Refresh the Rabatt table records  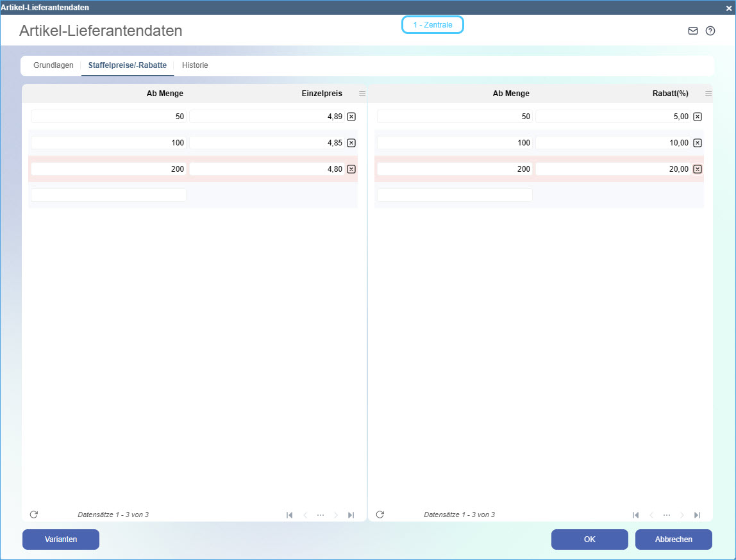pyautogui.click(x=380, y=515)
